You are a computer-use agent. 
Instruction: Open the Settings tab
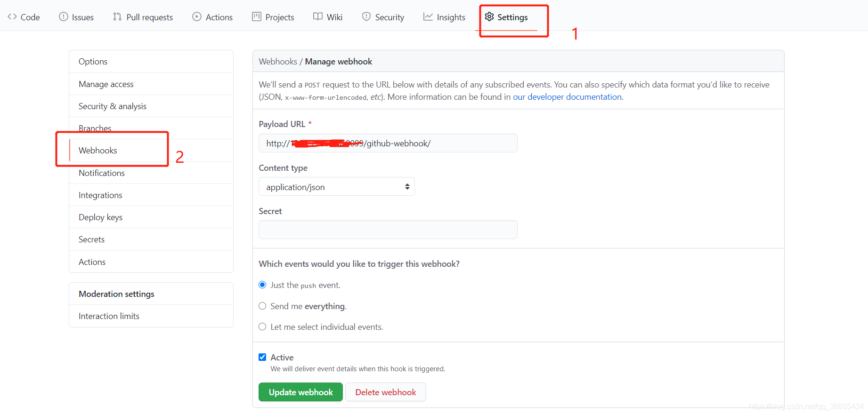coord(506,17)
